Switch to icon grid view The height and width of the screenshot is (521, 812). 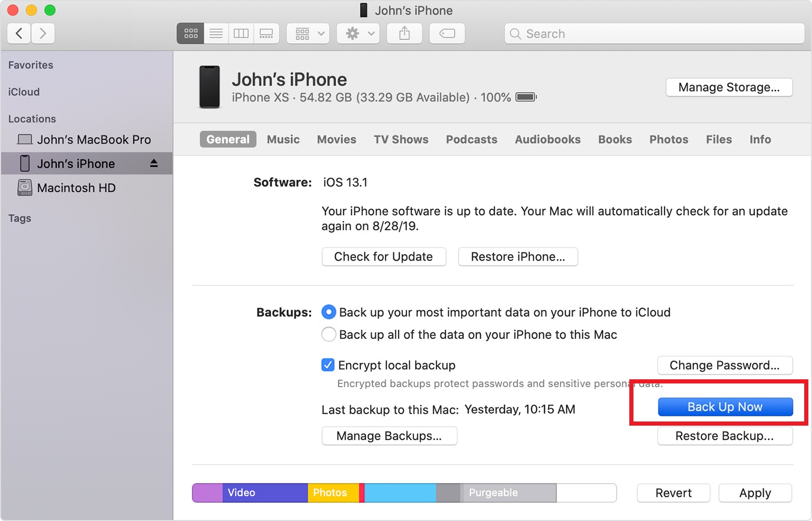pos(191,33)
